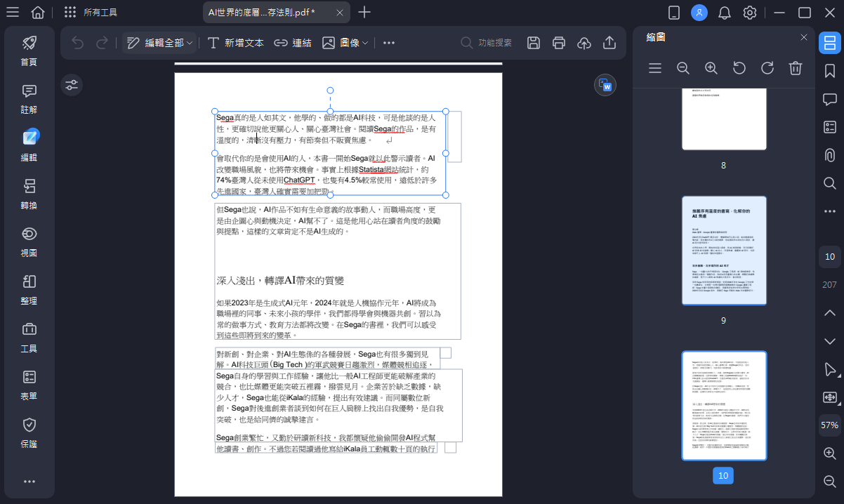Share the document
Screen dimensions: 844x504
[x=609, y=43]
